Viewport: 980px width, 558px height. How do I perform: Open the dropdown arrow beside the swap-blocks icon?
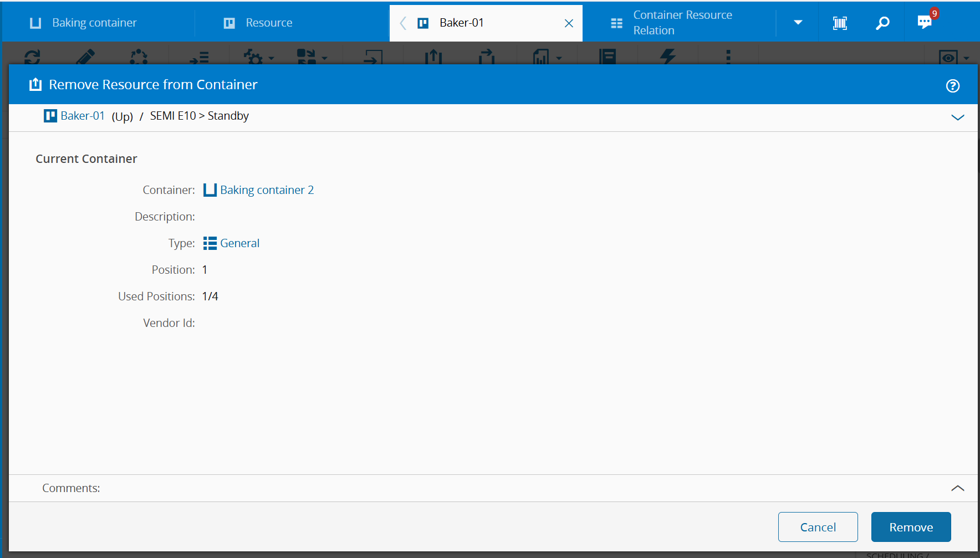tap(324, 58)
